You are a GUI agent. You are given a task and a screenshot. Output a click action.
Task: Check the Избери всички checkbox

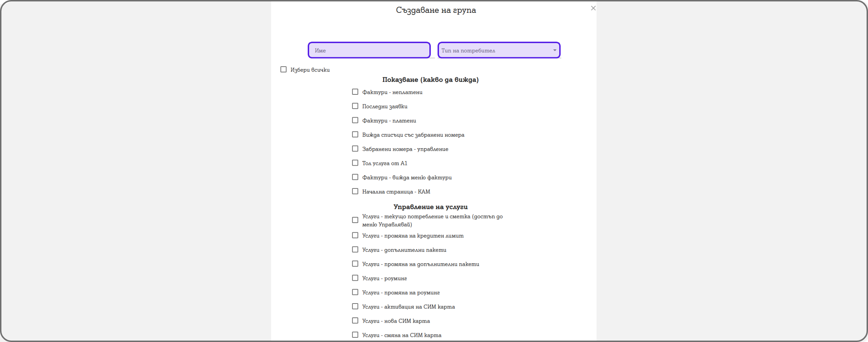point(284,69)
